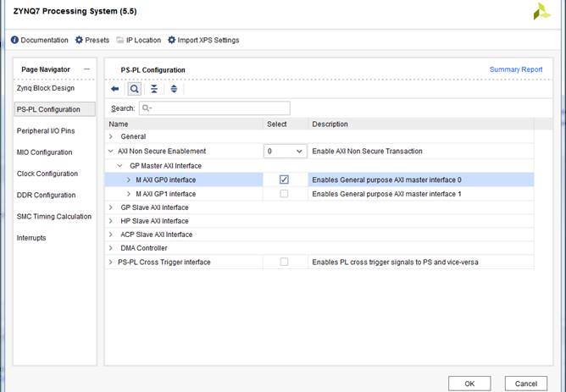Screen dimensions: 566x392
Task: Open Documentation from the top toolbar
Action: click(40, 40)
